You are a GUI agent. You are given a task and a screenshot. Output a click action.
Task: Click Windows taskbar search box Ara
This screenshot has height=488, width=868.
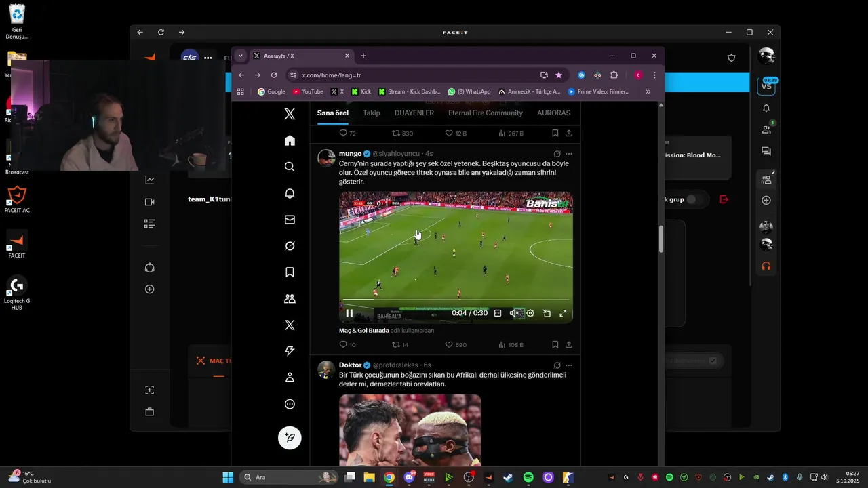coord(290,477)
